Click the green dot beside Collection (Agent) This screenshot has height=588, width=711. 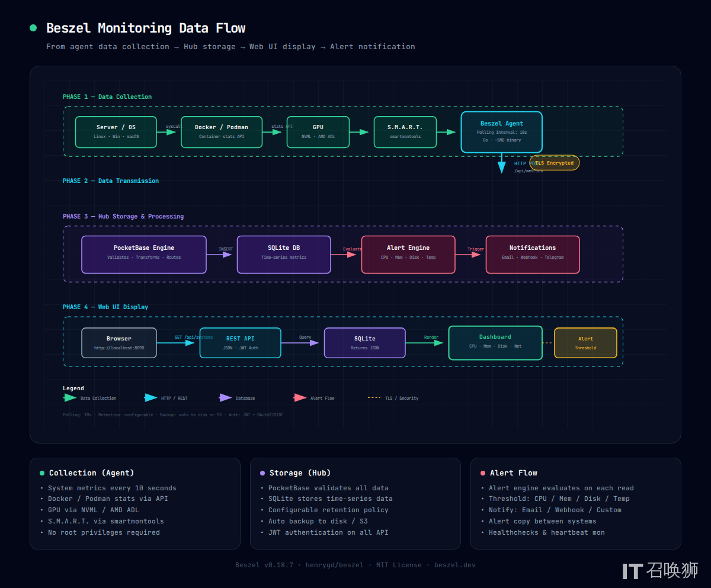click(42, 473)
